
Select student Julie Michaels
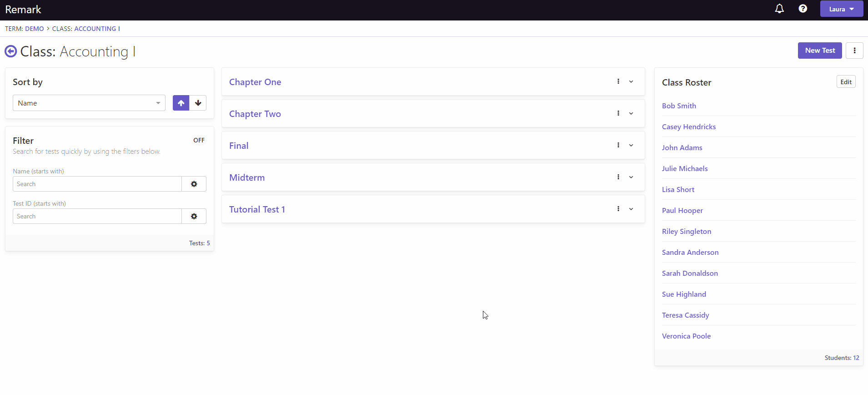pos(685,168)
